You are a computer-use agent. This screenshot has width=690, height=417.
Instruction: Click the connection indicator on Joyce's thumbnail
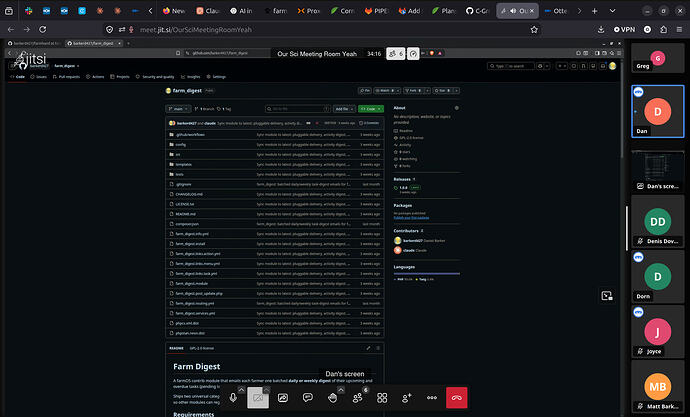[638, 312]
